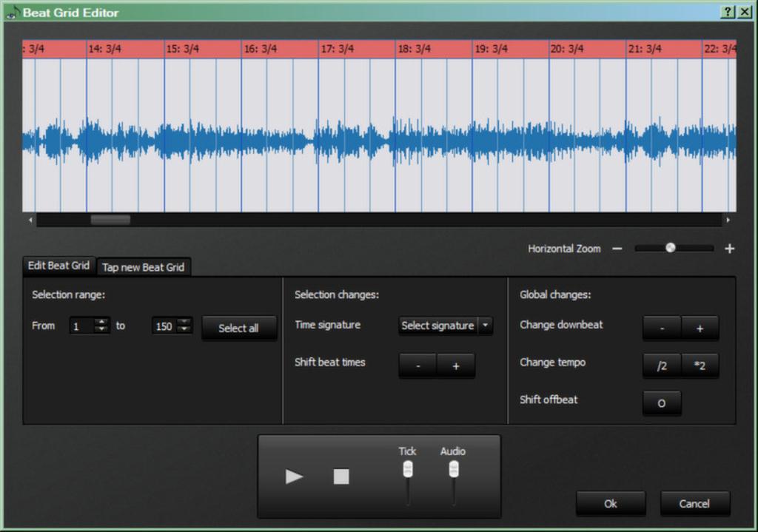Click the Select all button
The width and height of the screenshot is (758, 532).
point(238,328)
